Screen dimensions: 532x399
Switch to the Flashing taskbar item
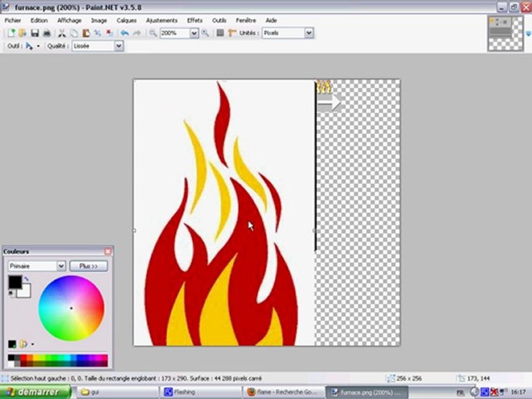tap(200, 392)
